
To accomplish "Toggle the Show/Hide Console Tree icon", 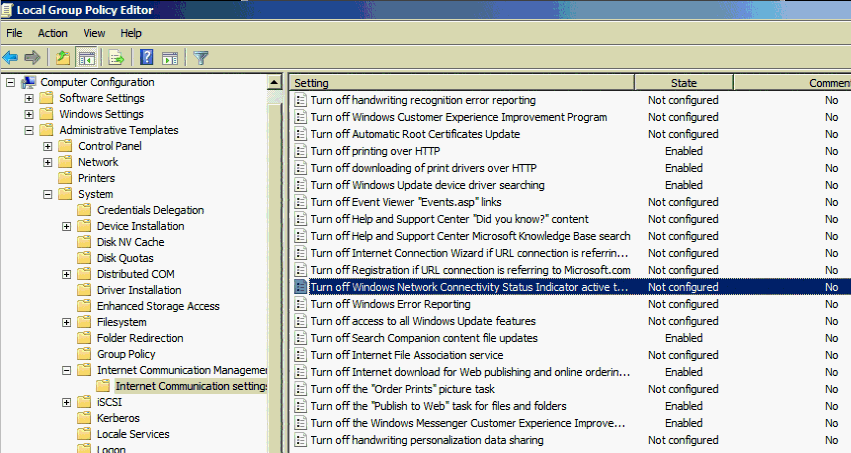I will pos(86,57).
